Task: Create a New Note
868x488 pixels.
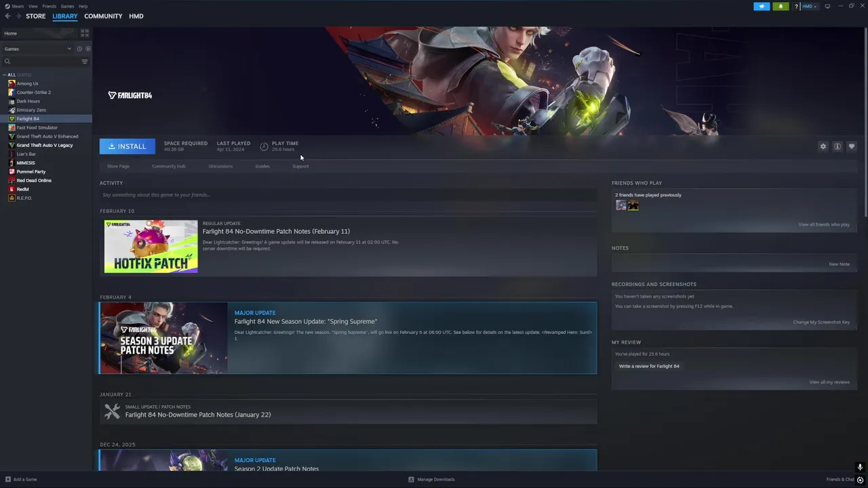Action: 839,264
